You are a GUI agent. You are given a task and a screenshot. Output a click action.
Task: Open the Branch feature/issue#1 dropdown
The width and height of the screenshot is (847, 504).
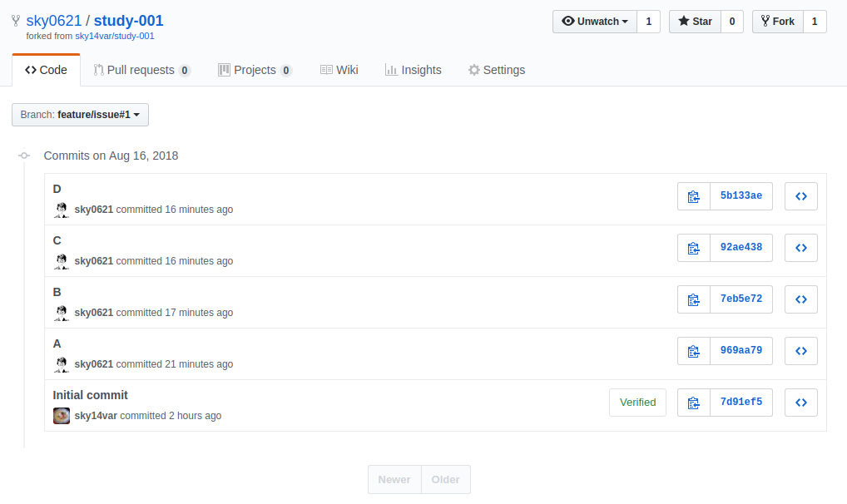(x=80, y=115)
